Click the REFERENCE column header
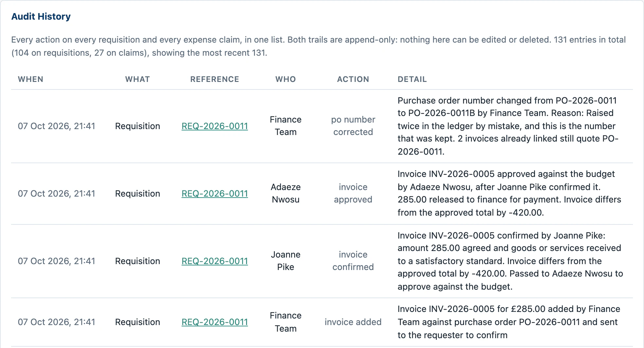Screen dimensions: 644x348 [x=215, y=79]
